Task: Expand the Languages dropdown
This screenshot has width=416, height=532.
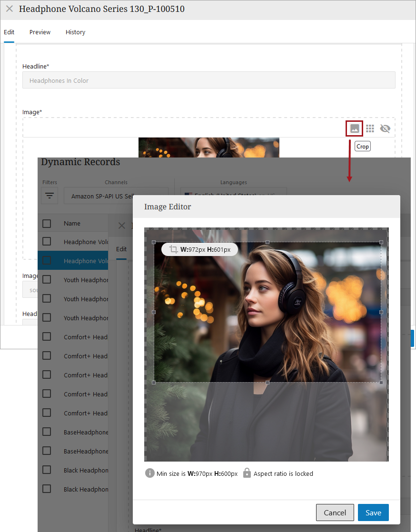Action: [x=233, y=192]
